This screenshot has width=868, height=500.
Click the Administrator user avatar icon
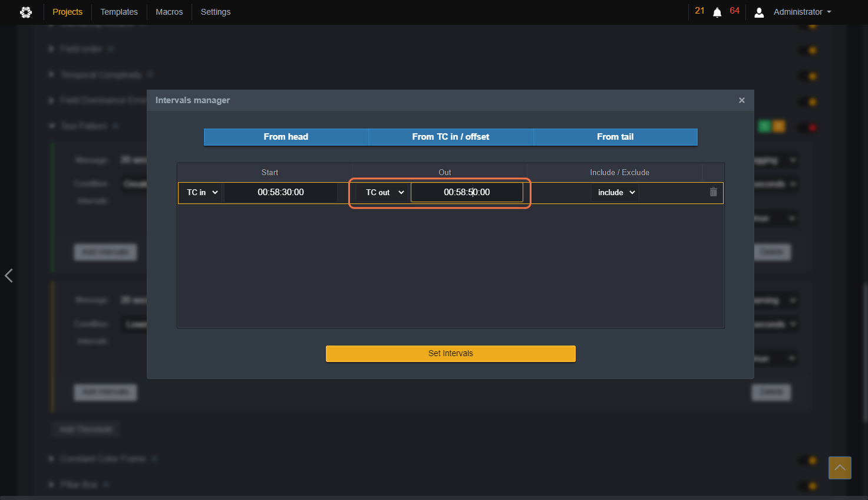pos(759,12)
